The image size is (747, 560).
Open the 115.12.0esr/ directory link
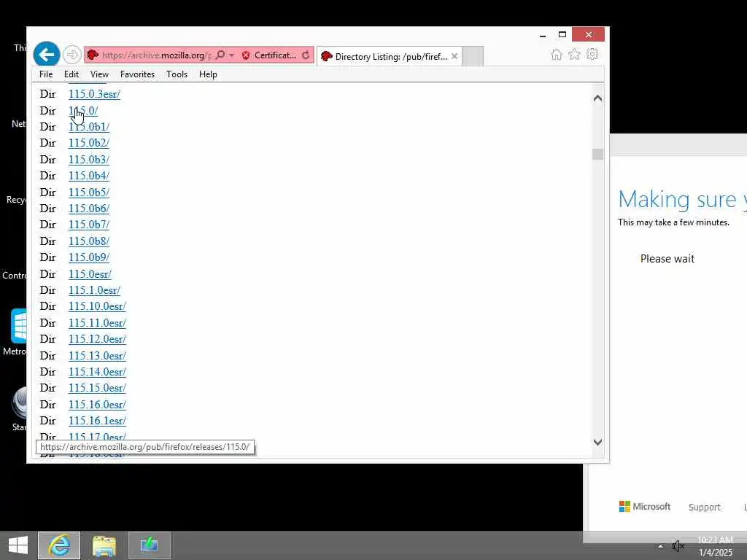97,339
